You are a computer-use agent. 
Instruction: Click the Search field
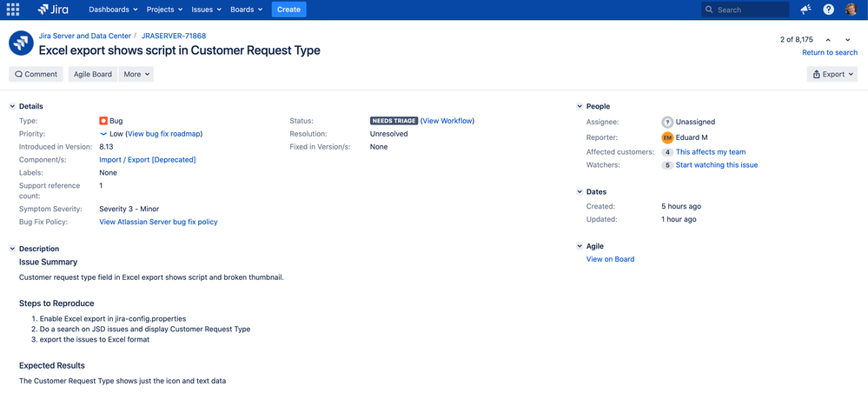pyautogui.click(x=745, y=10)
